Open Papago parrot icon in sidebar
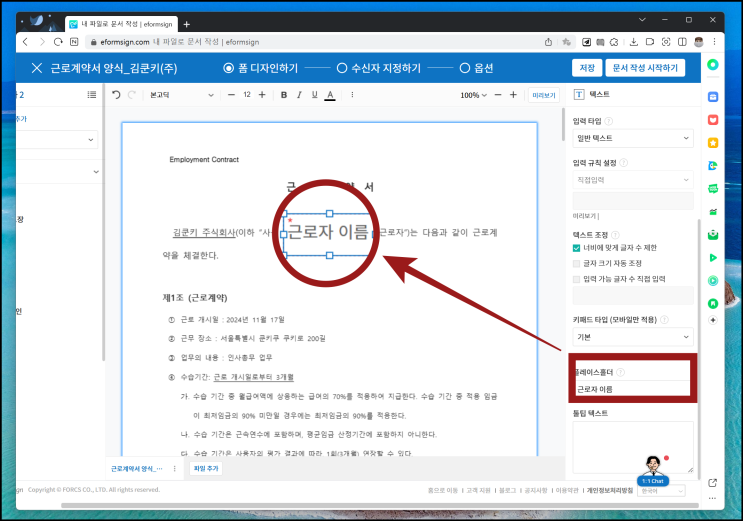 click(713, 166)
